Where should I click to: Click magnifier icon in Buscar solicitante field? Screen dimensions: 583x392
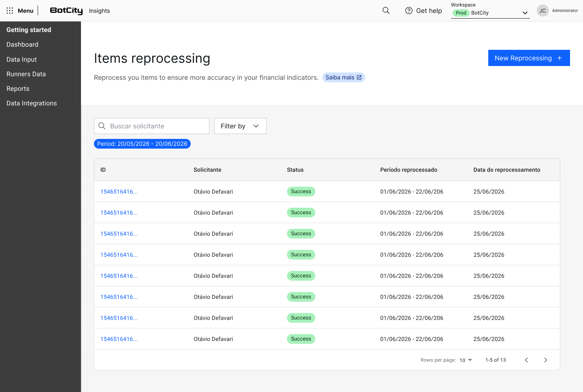tap(102, 126)
